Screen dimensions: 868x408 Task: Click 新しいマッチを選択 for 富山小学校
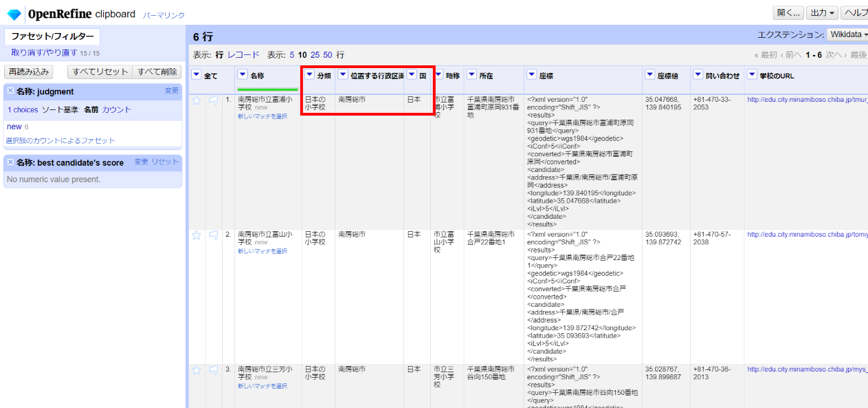(263, 251)
